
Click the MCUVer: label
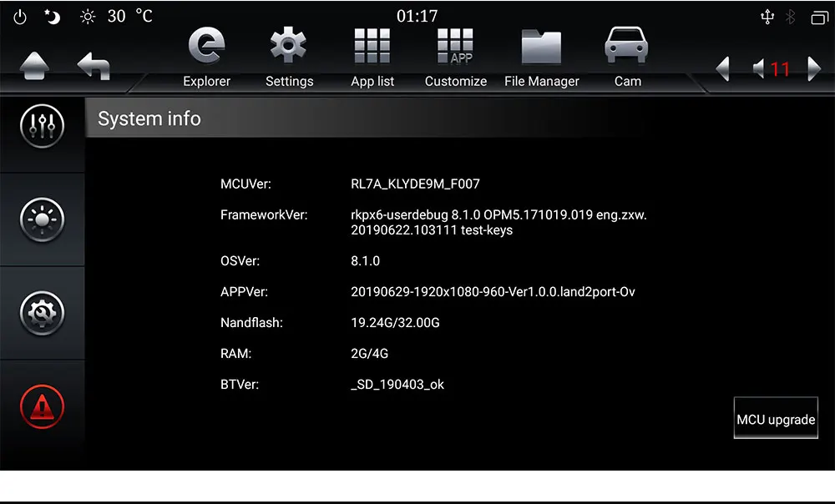click(x=245, y=184)
